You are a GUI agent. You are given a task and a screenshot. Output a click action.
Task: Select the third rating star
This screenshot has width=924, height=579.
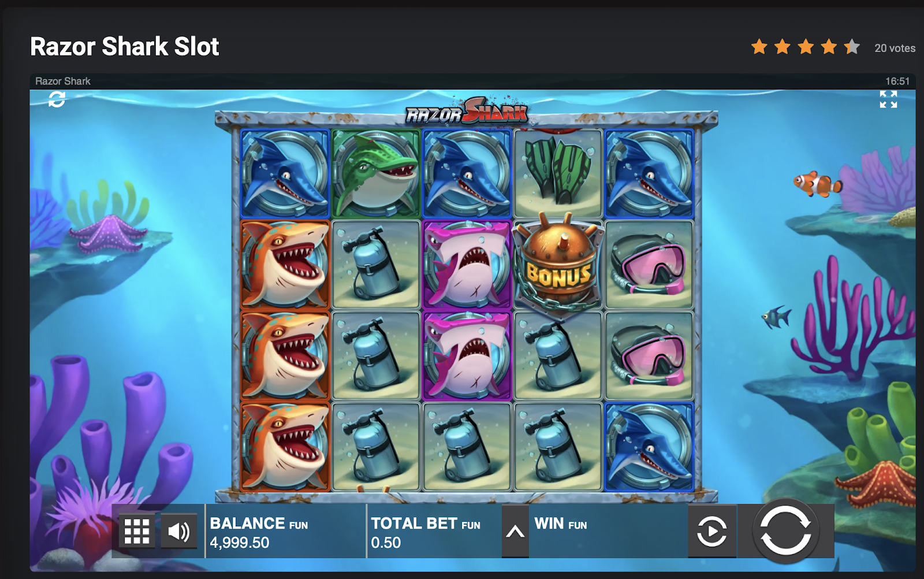pyautogui.click(x=806, y=47)
